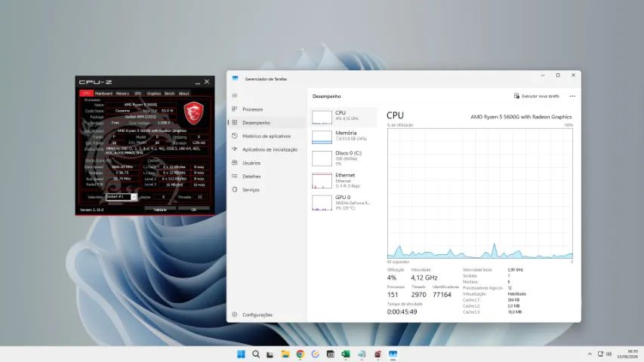Open the volume control in system tray
644x362 pixels.
tap(609, 354)
